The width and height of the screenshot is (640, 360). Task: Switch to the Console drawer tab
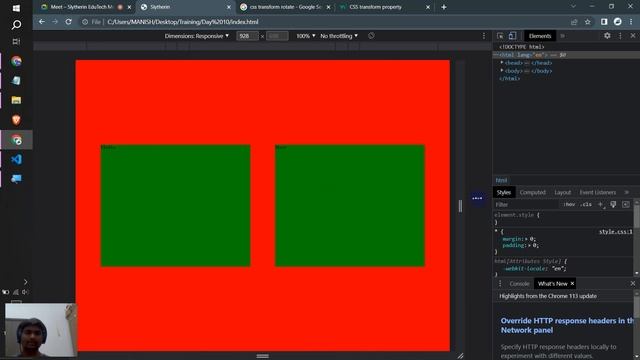click(x=519, y=283)
